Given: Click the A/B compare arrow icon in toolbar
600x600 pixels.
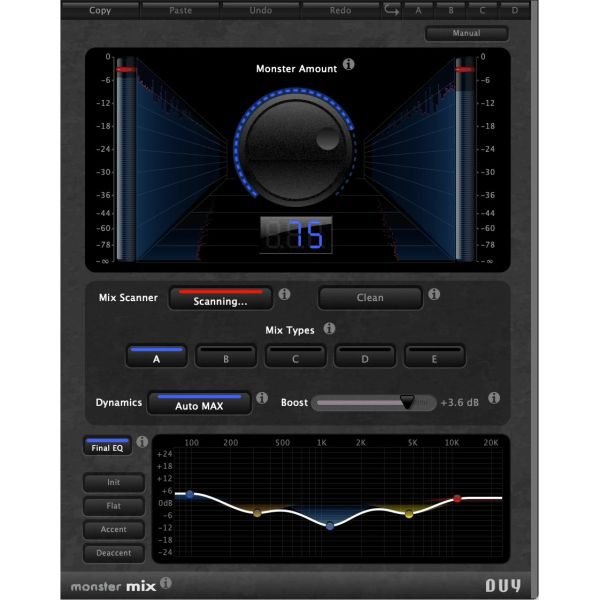Looking at the screenshot, I should (391, 10).
